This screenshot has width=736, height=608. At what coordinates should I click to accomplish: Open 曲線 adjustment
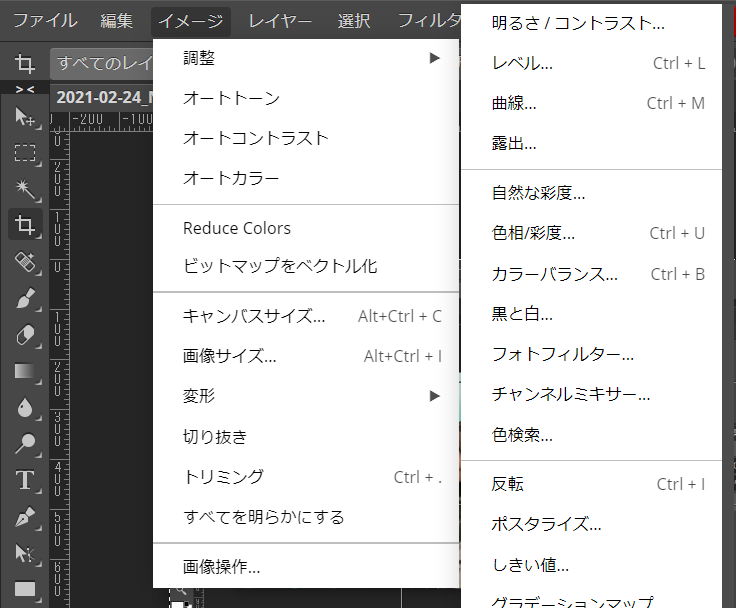(591, 103)
